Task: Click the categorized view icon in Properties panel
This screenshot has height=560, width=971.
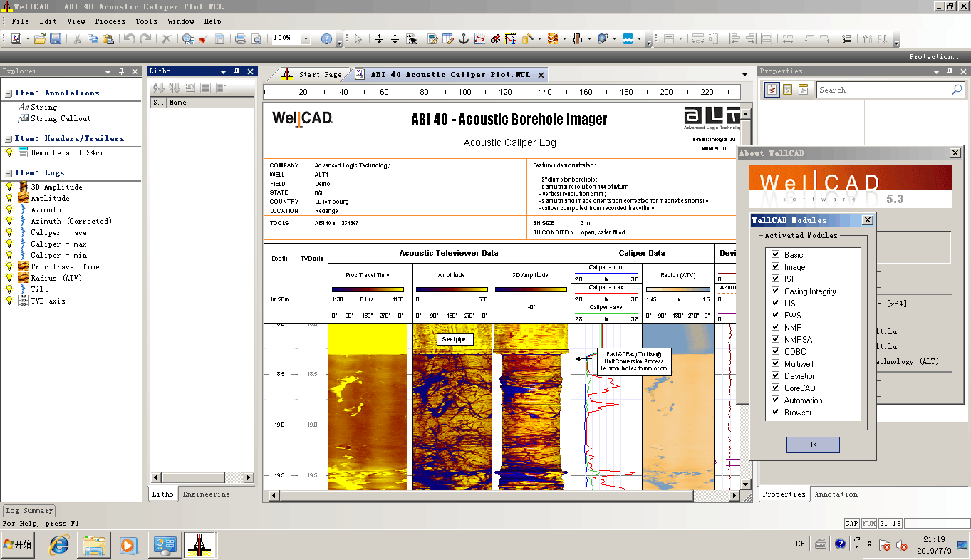Action: tap(772, 90)
